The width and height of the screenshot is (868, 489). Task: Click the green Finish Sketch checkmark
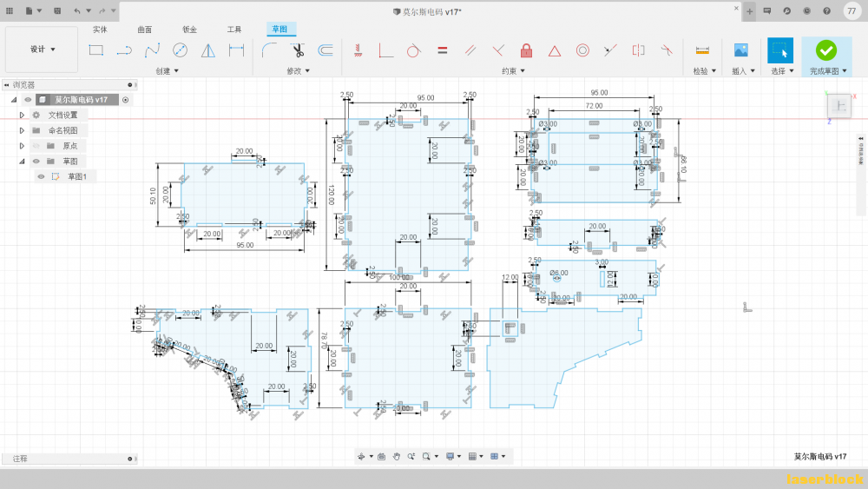tap(826, 50)
